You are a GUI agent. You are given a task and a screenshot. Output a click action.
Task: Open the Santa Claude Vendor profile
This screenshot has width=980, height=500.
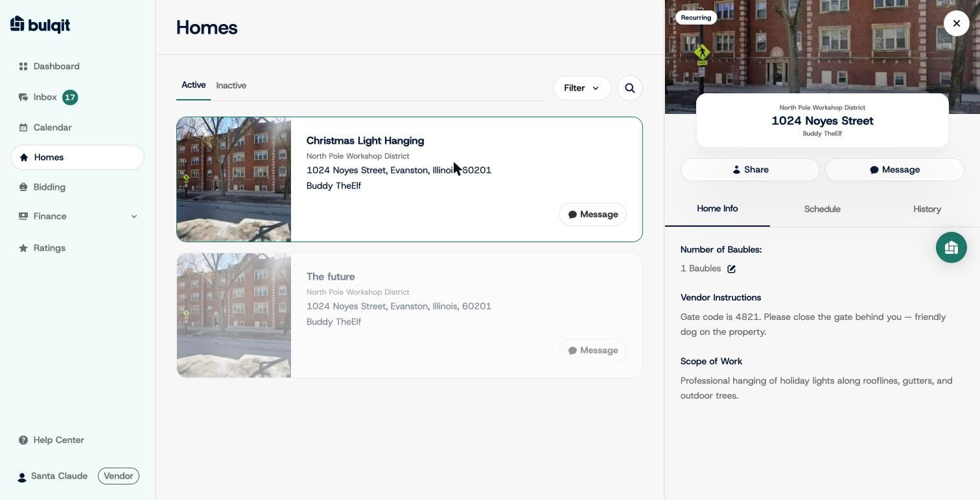pos(78,476)
